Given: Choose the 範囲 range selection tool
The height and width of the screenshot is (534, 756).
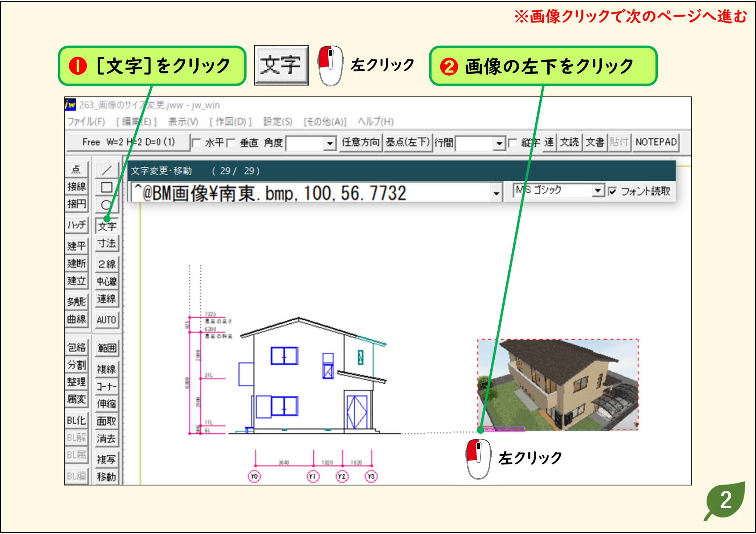Looking at the screenshot, I should click(107, 347).
